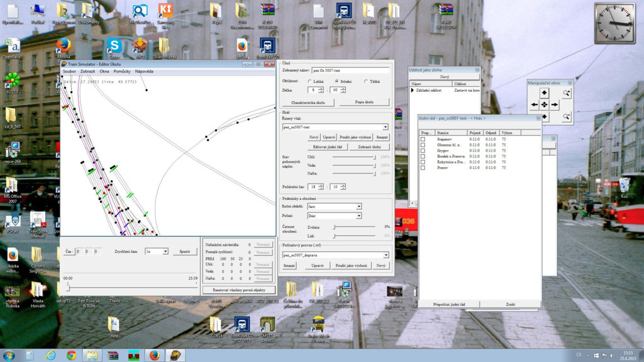Open the Soubor menu

tap(69, 72)
